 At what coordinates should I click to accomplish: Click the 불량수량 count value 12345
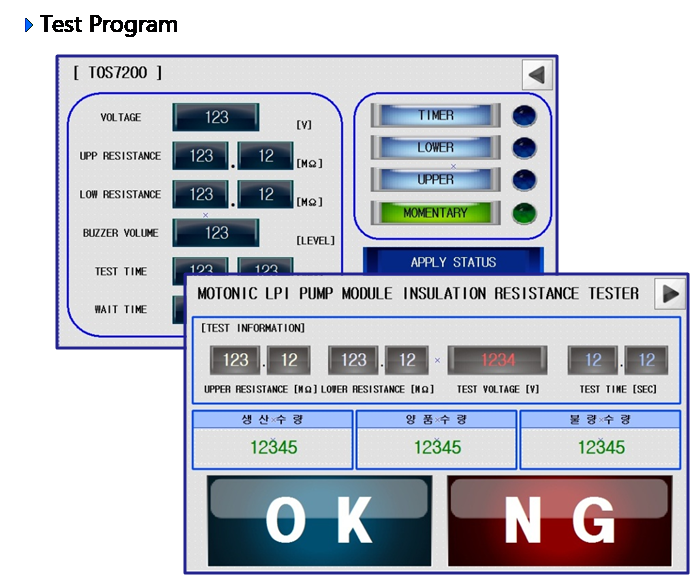point(601,447)
